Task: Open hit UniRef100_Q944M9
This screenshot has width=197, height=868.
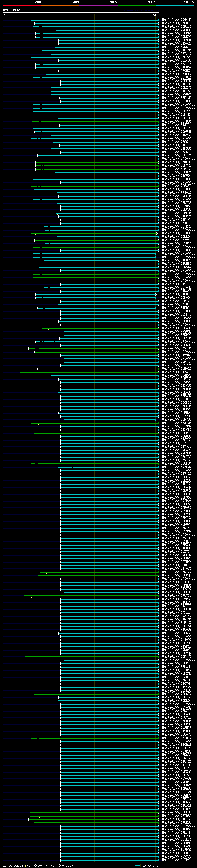Action: (x=176, y=20)
